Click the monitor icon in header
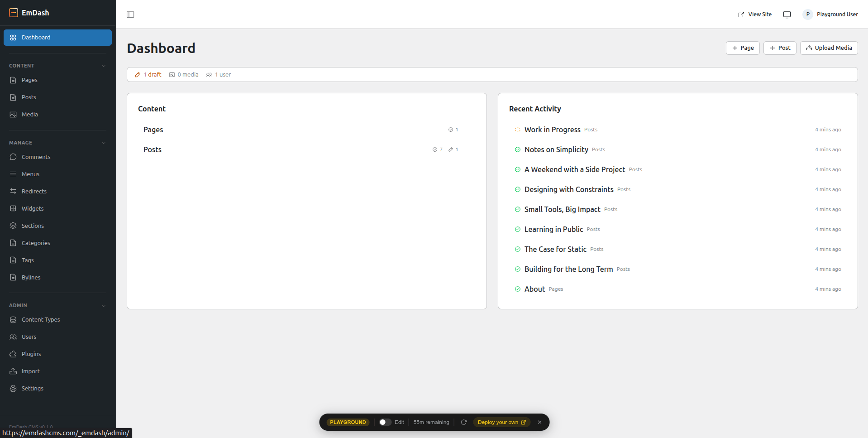 [787, 14]
